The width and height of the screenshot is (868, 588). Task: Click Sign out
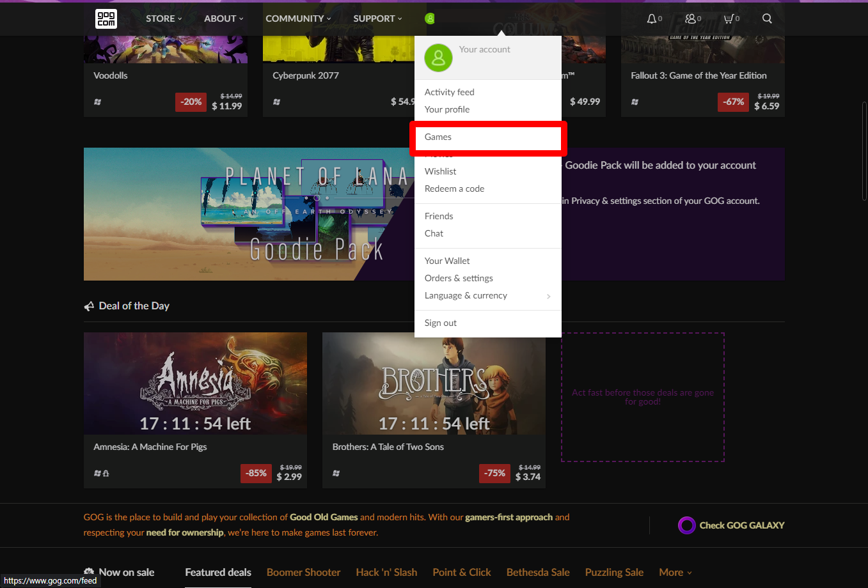point(441,323)
